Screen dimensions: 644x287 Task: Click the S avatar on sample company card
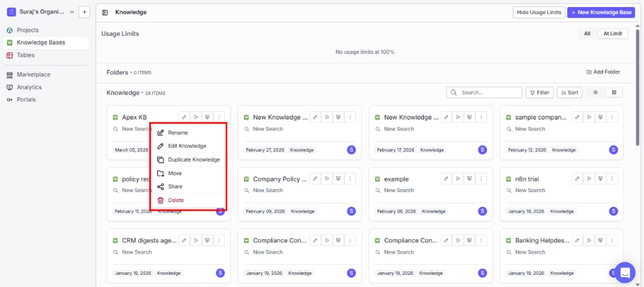coord(613,150)
